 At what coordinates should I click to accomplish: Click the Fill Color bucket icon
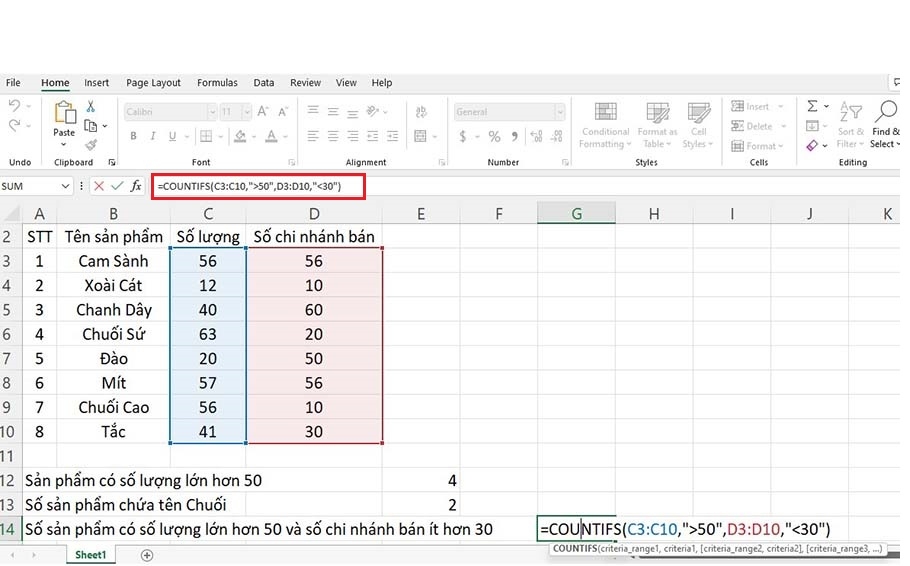click(x=240, y=136)
